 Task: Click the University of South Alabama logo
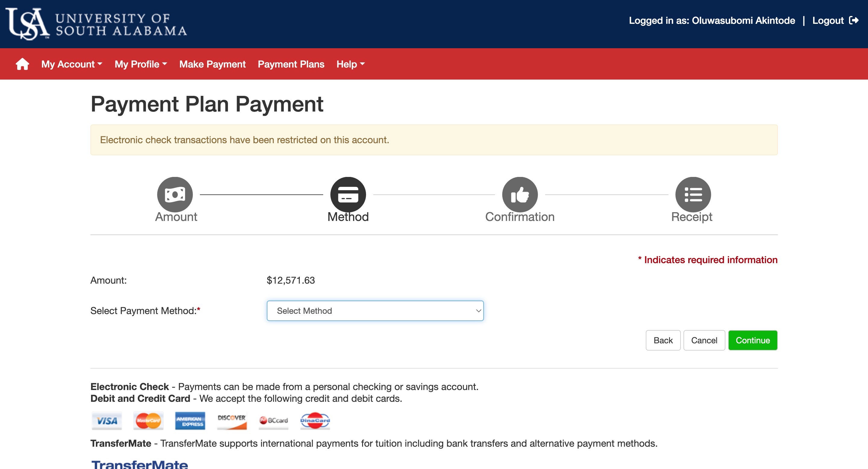pos(96,24)
